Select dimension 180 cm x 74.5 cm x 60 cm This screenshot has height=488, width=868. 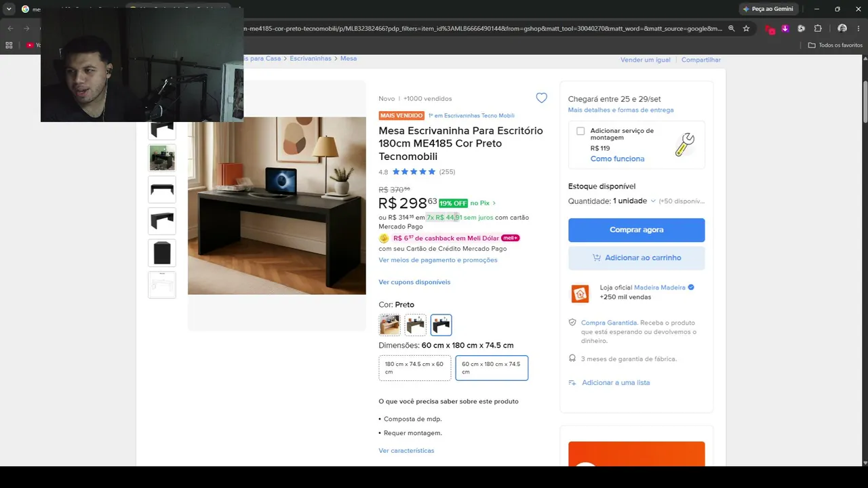tap(414, 368)
